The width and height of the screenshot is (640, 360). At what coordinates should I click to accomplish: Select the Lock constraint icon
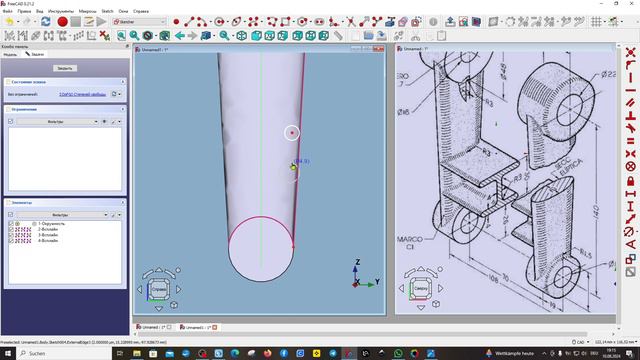coord(631,180)
